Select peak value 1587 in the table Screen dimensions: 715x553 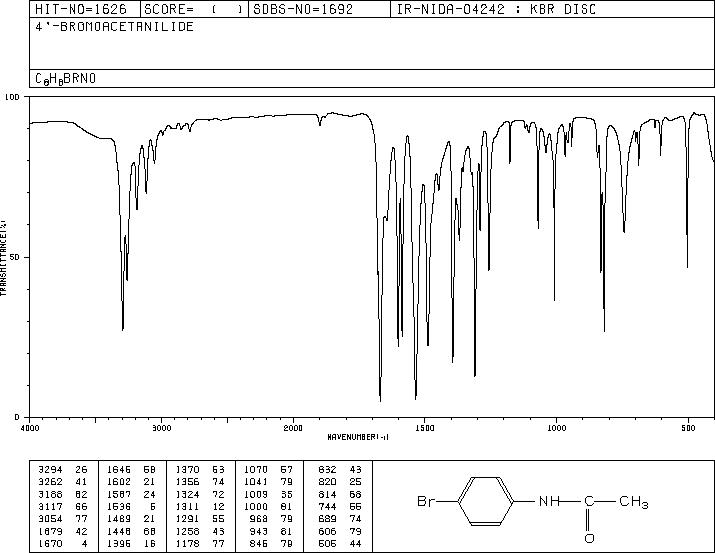point(119,494)
